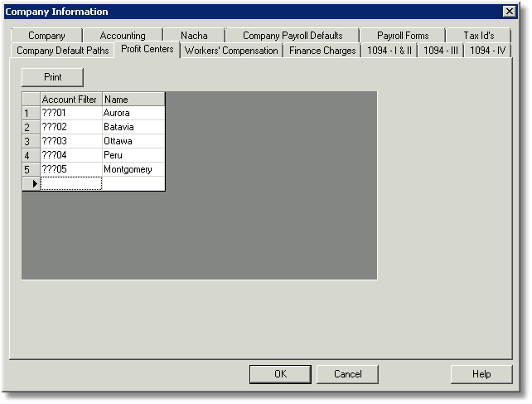The width and height of the screenshot is (532, 404).
Task: Click the ???04 account filter cell
Action: point(71,155)
